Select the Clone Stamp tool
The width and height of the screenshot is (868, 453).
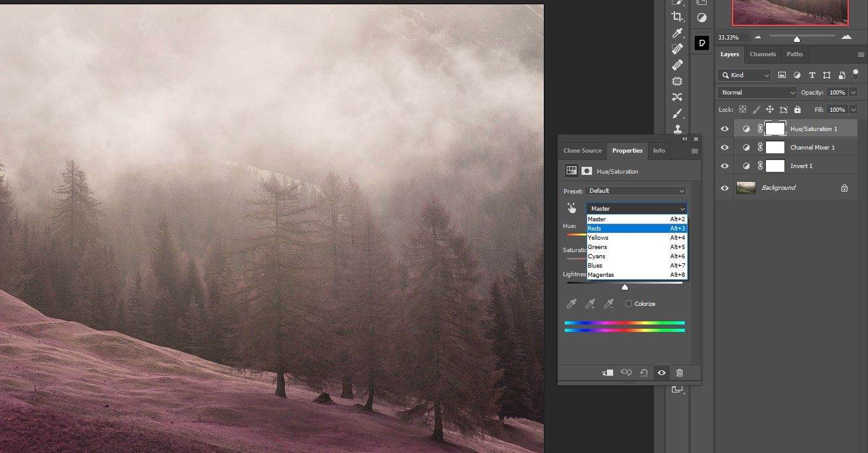tap(677, 129)
